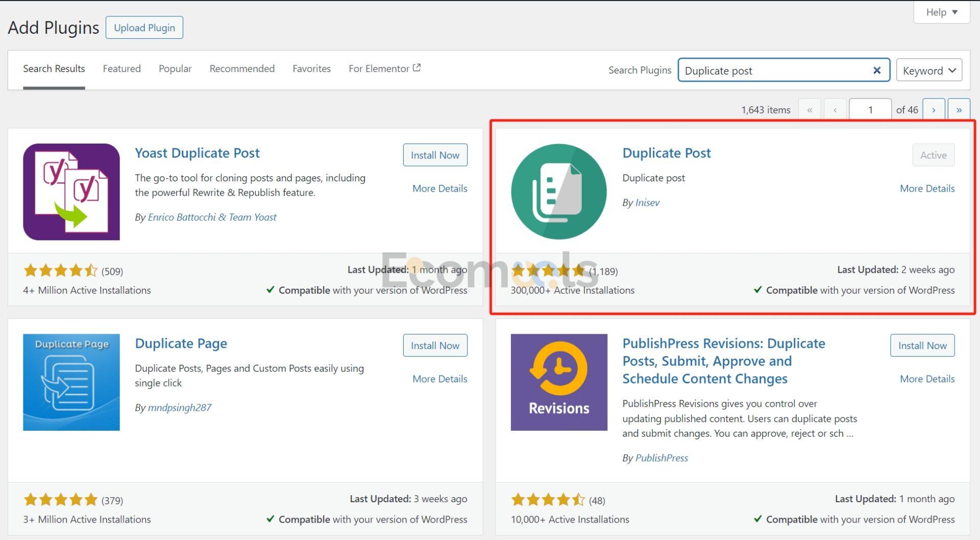Open the Yoast Duplicate Post title link

coord(197,153)
